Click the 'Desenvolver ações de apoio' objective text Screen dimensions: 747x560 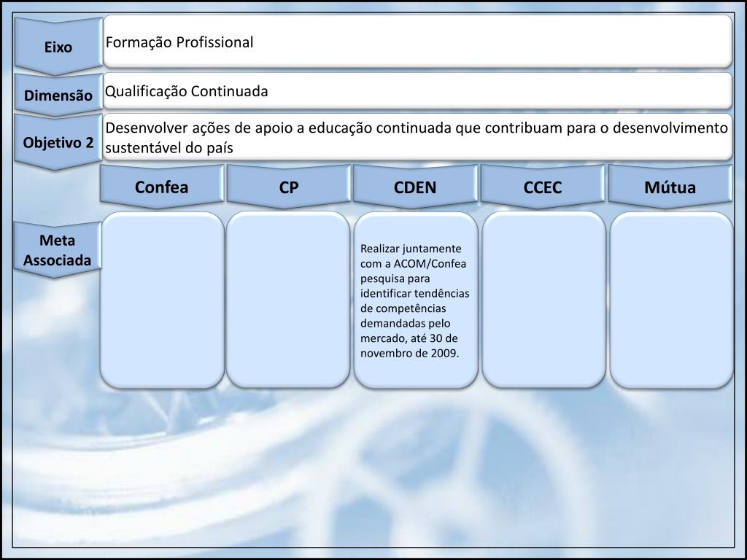417,137
